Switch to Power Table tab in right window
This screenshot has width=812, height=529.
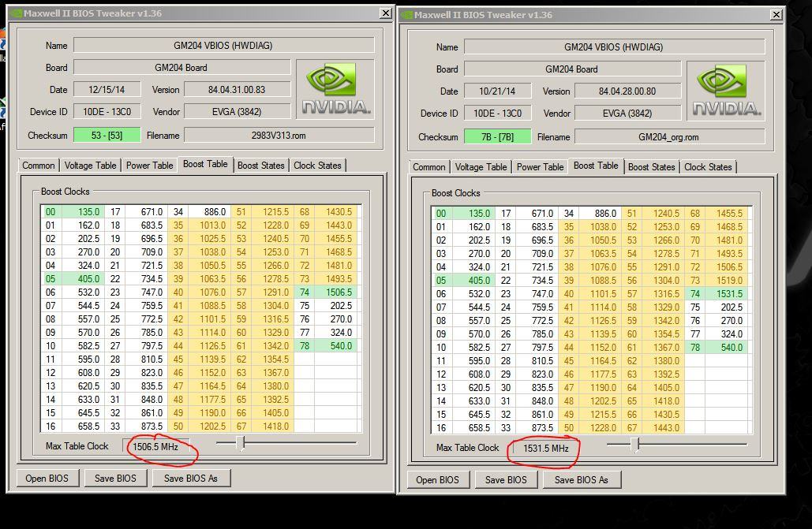point(540,166)
